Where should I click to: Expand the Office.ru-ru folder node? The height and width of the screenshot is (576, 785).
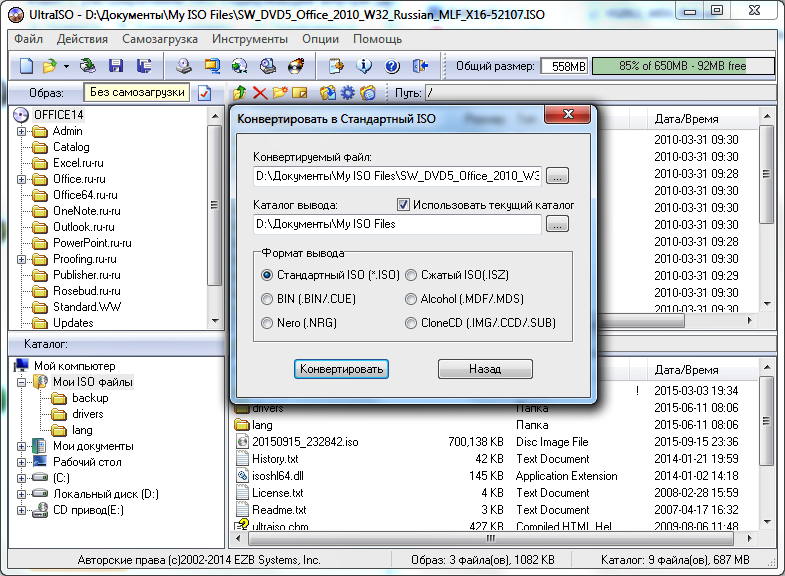point(21,179)
